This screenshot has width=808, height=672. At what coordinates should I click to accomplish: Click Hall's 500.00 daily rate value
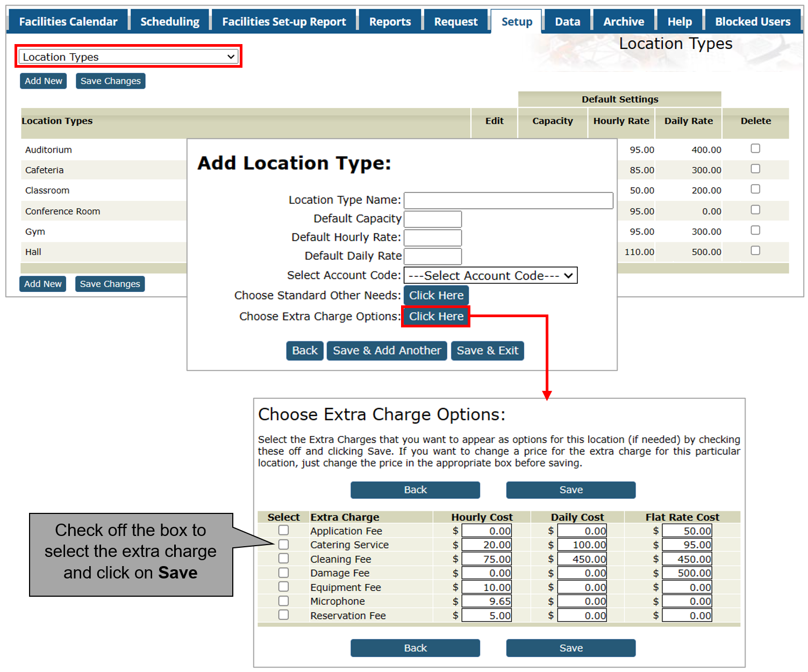[706, 252]
